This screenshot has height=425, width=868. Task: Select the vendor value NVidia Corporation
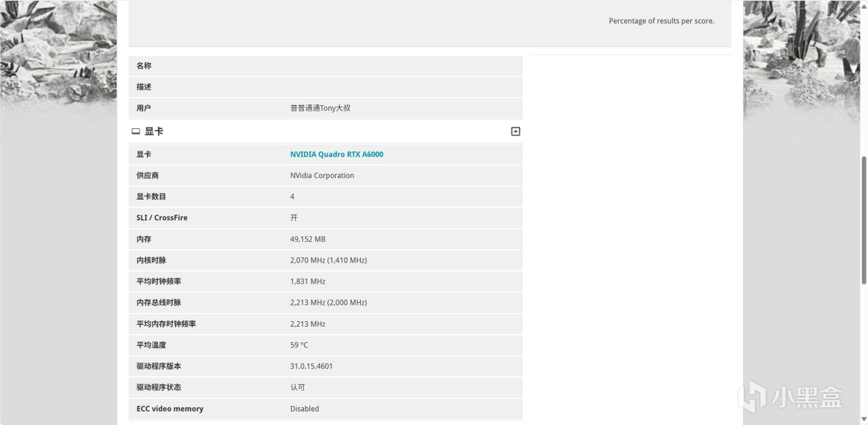click(322, 175)
